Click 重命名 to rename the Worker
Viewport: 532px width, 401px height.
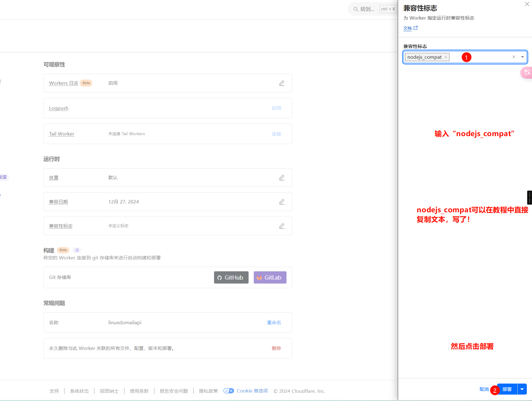pos(274,323)
